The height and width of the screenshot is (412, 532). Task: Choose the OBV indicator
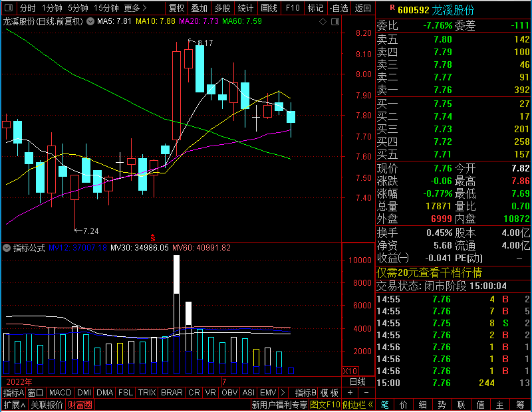[229, 393]
